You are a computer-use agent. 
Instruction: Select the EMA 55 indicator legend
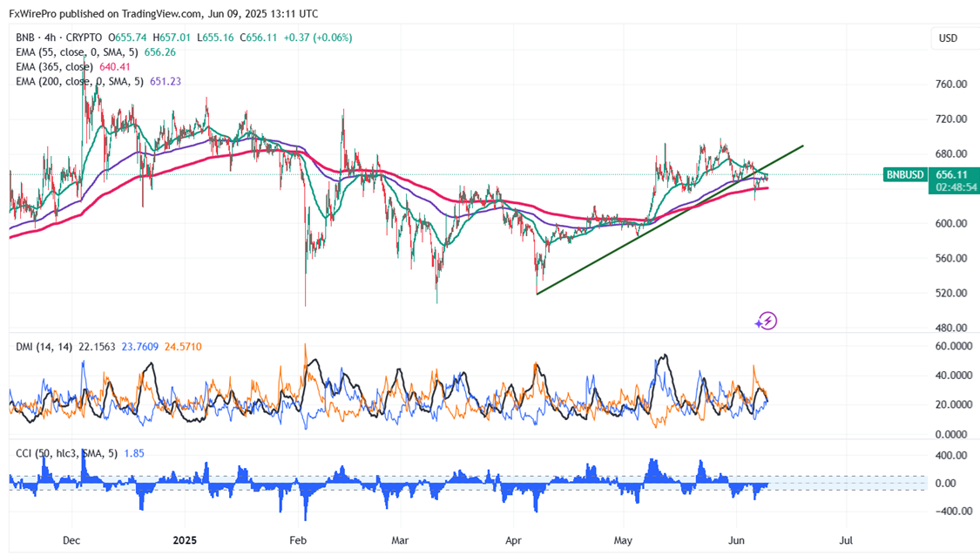click(77, 52)
